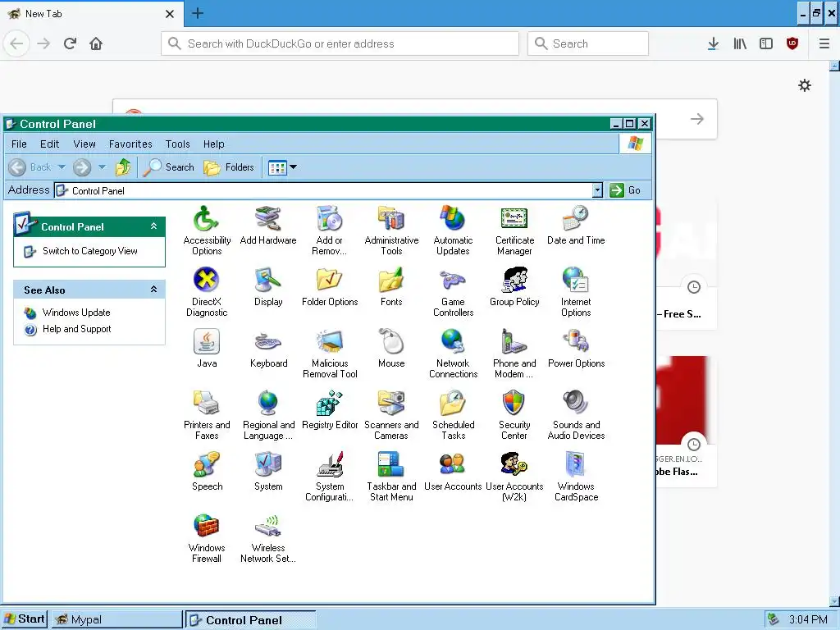Select the Display icon

268,280
